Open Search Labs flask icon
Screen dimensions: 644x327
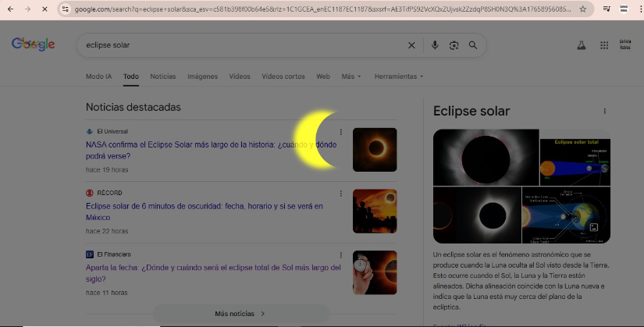pos(581,45)
